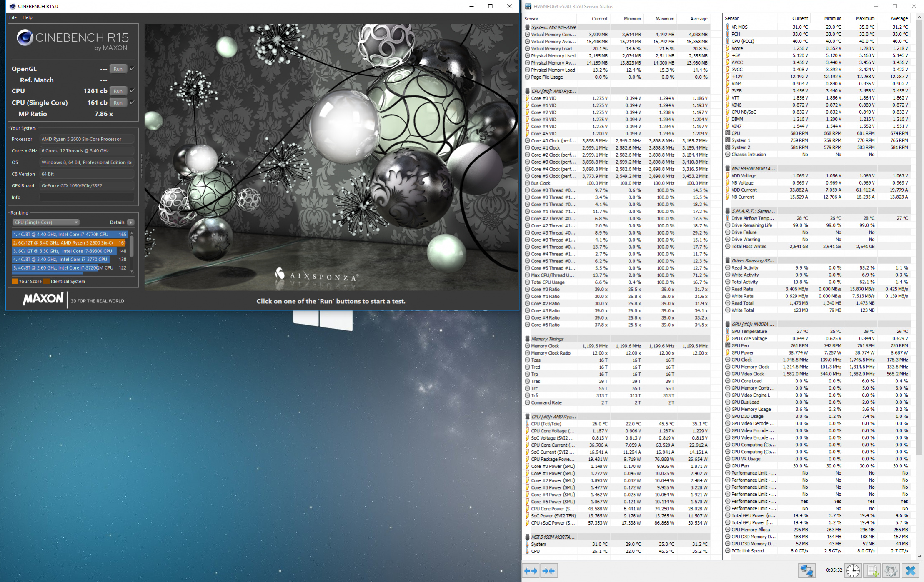
Task: Select the Intel Core i7-3720QM ranking entry
Action: [70, 268]
